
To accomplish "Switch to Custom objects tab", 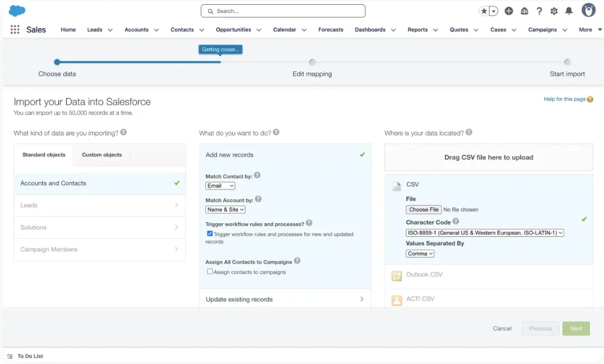I will tap(102, 155).
